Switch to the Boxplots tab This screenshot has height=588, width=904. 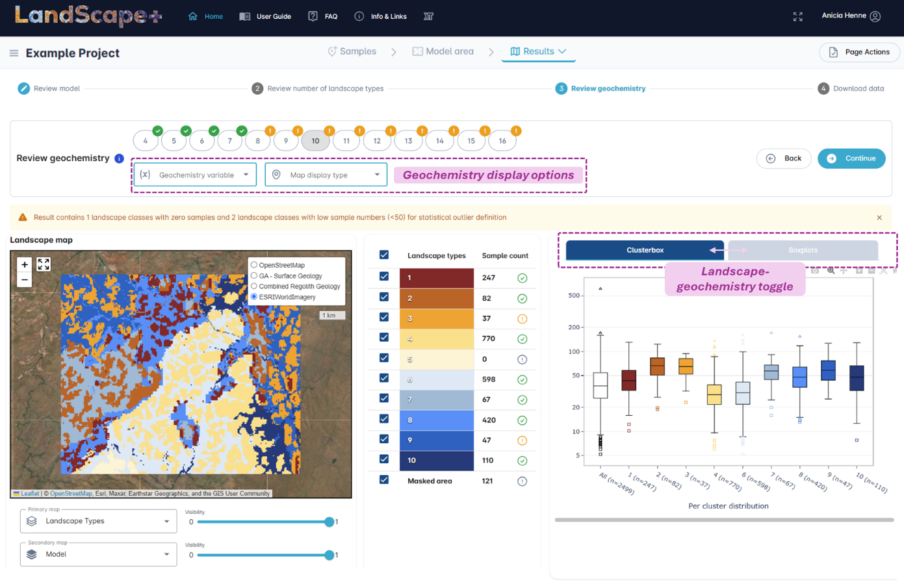pyautogui.click(x=803, y=250)
